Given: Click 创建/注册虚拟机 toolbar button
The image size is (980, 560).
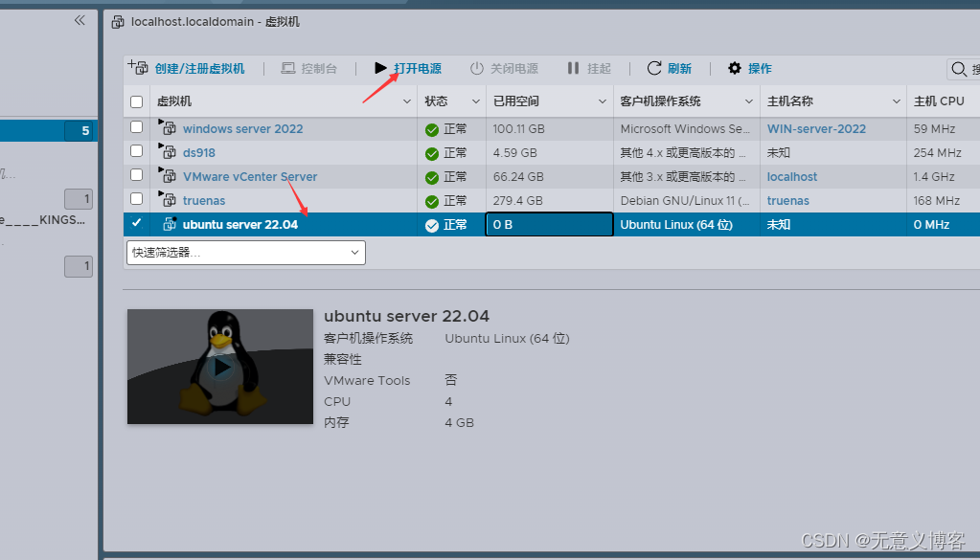Looking at the screenshot, I should click(199, 69).
